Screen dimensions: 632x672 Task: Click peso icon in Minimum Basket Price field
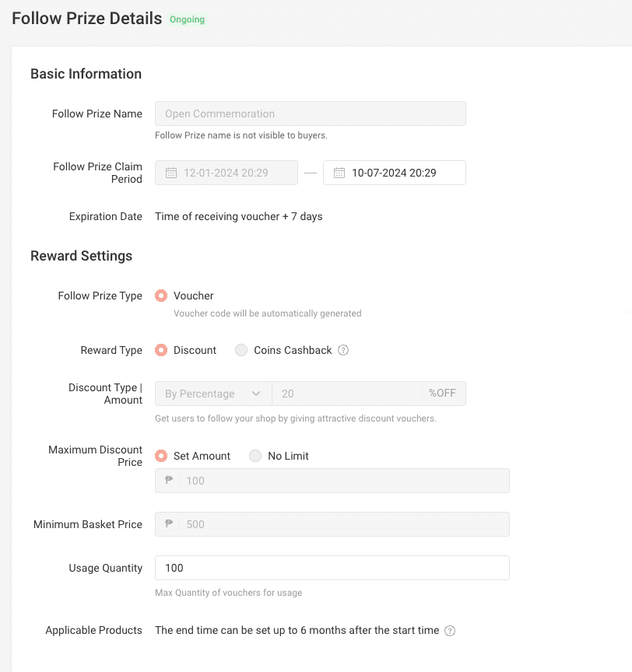click(x=169, y=524)
